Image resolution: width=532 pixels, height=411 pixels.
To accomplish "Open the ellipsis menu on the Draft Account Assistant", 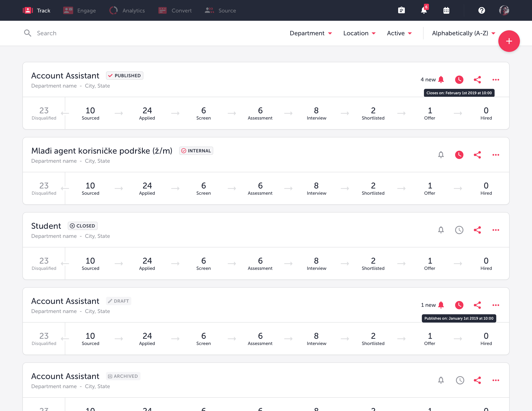I will [x=496, y=305].
